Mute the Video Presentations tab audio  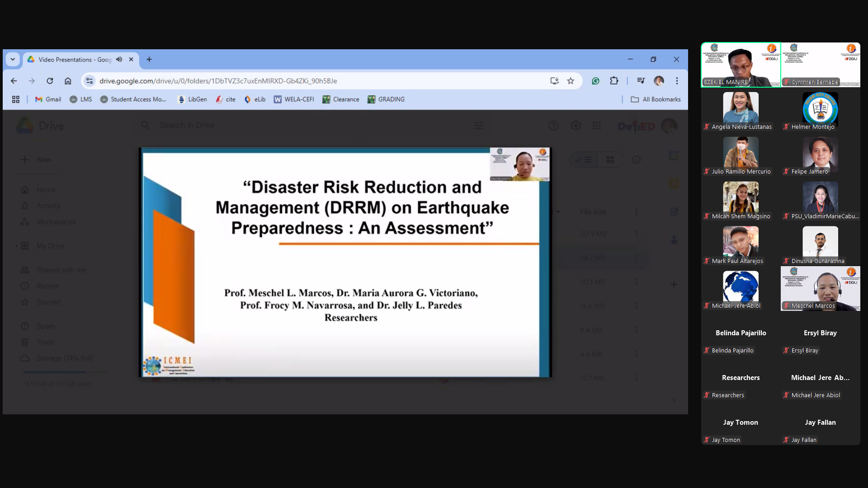[119, 59]
